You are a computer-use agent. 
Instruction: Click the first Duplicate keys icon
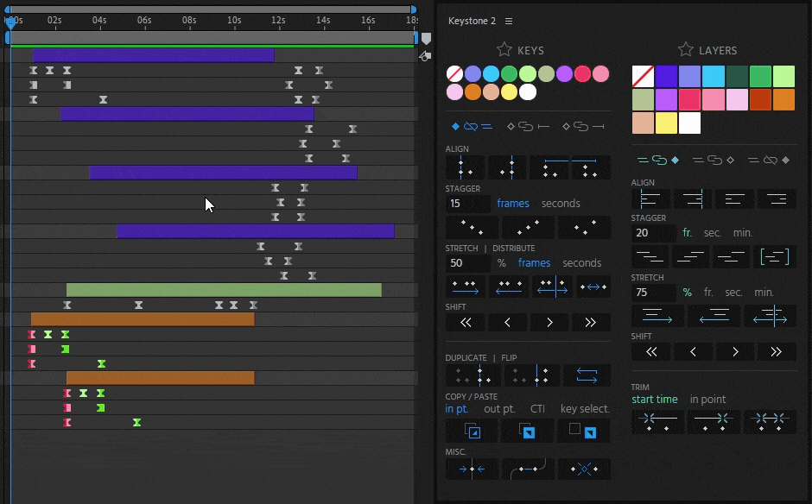473,375
